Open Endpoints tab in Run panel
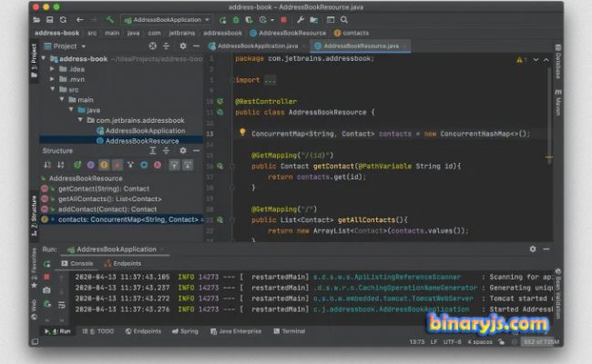Viewport: 592px width, 364px height. click(123, 263)
